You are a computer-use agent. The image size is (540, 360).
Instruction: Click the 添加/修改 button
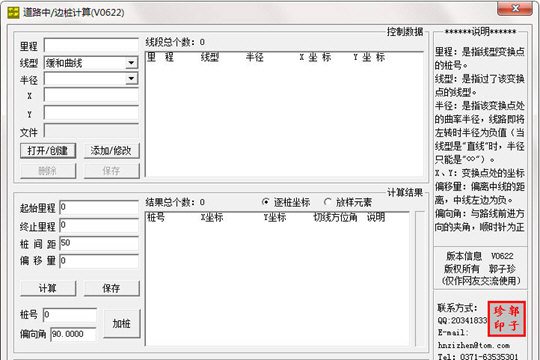coord(112,151)
